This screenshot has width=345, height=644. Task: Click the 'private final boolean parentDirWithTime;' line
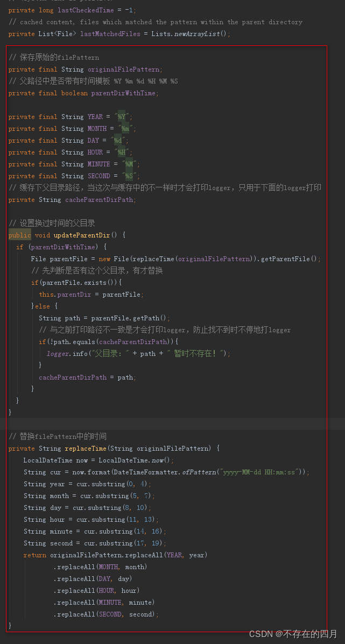click(x=83, y=93)
